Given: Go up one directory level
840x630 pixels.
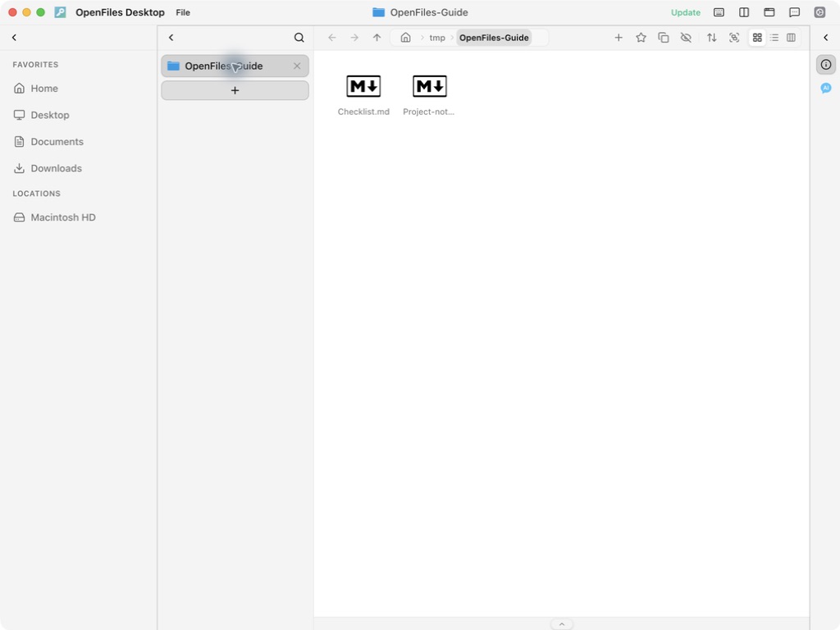Looking at the screenshot, I should pyautogui.click(x=377, y=38).
